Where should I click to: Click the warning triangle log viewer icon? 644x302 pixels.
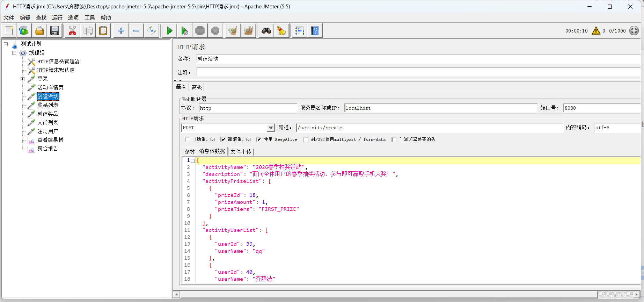click(596, 31)
